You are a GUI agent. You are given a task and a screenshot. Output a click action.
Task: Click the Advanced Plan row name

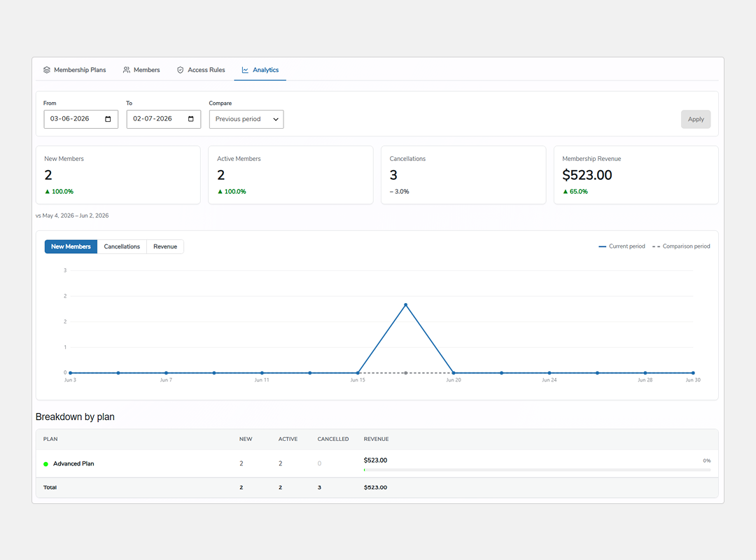73,463
